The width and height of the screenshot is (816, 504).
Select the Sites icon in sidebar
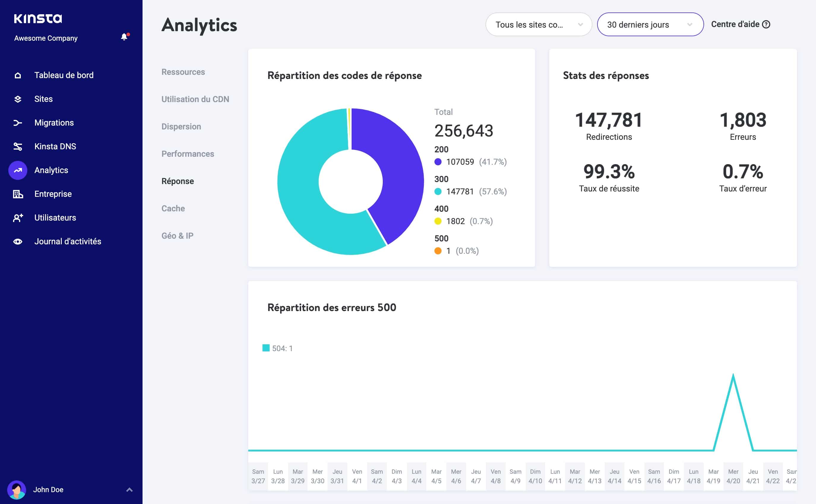point(18,99)
